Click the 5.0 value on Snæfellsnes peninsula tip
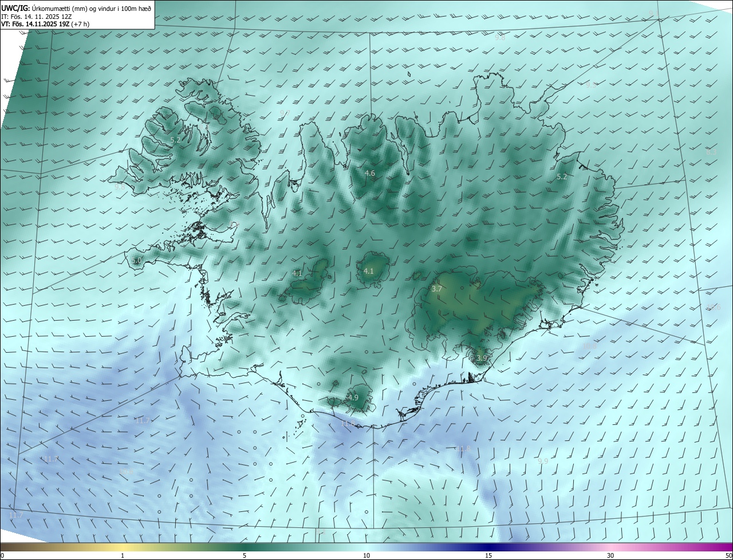733x560 pixels. [x=136, y=260]
